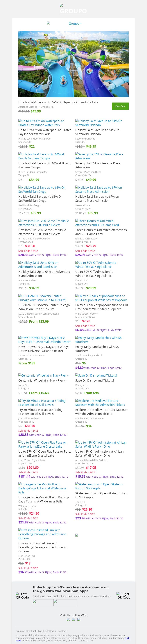Image resolution: width=147 pixels, height=644 pixels.
Task: Open the Pirates Cay Indoor Water Park deal
Action: [41, 123]
